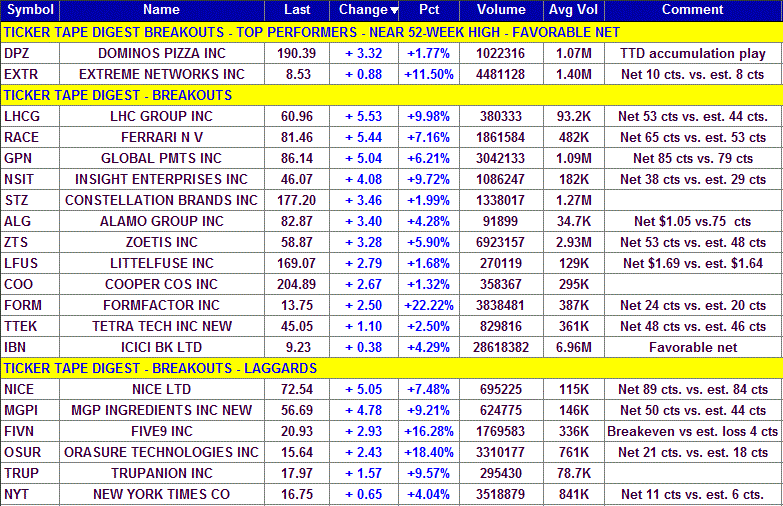Click the FIVN symbol cell

(30, 431)
